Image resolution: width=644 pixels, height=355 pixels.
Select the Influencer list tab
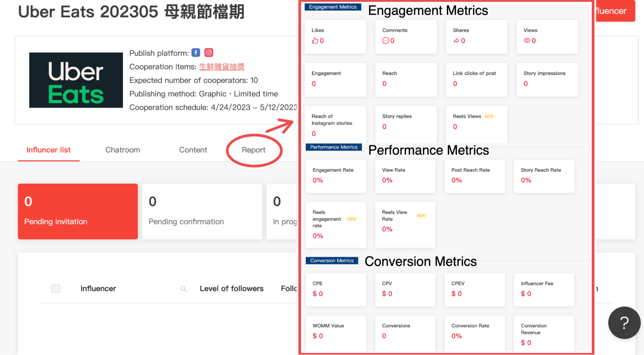tap(48, 150)
